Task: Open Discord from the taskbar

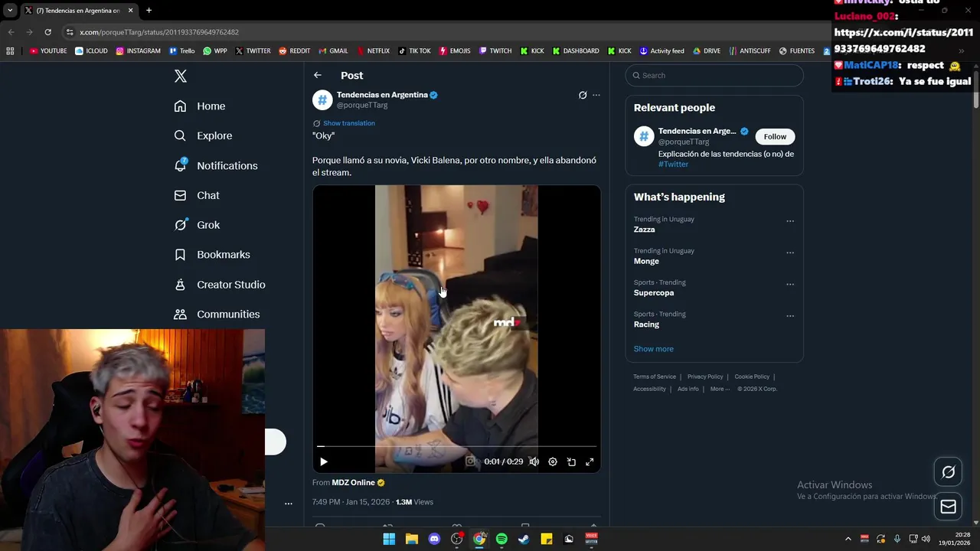Action: coord(435,539)
